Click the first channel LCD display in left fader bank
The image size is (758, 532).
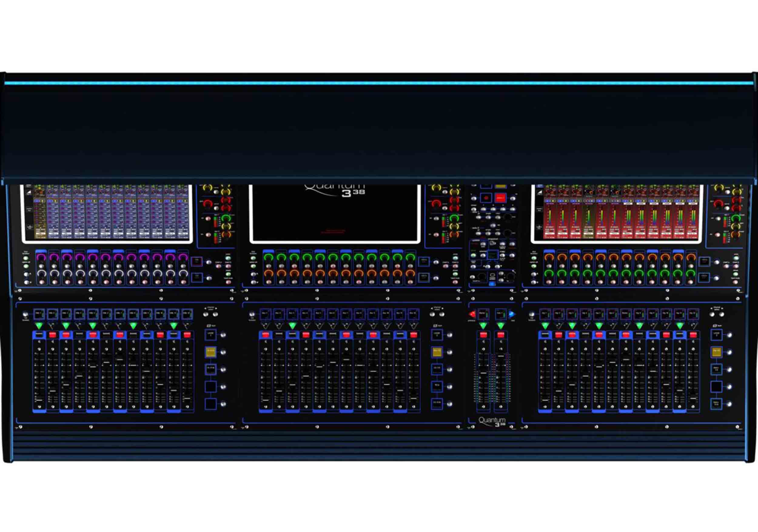tap(39, 314)
